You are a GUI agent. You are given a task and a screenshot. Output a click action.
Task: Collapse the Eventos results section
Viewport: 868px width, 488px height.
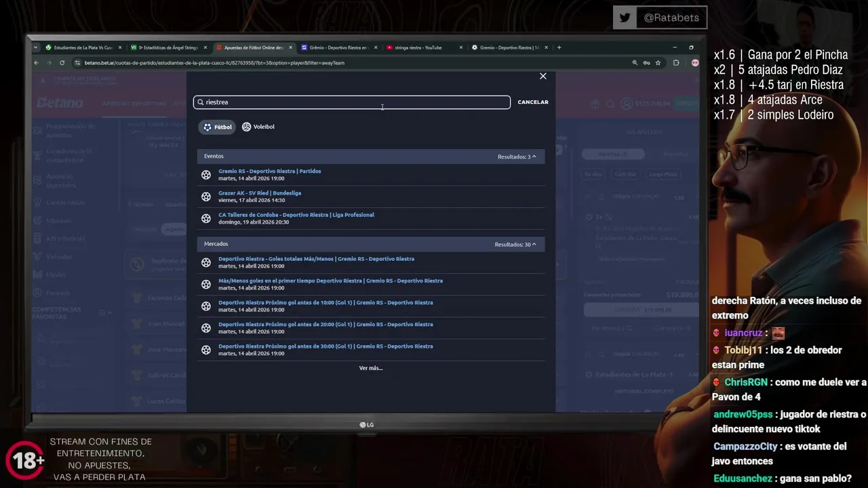pyautogui.click(x=517, y=157)
